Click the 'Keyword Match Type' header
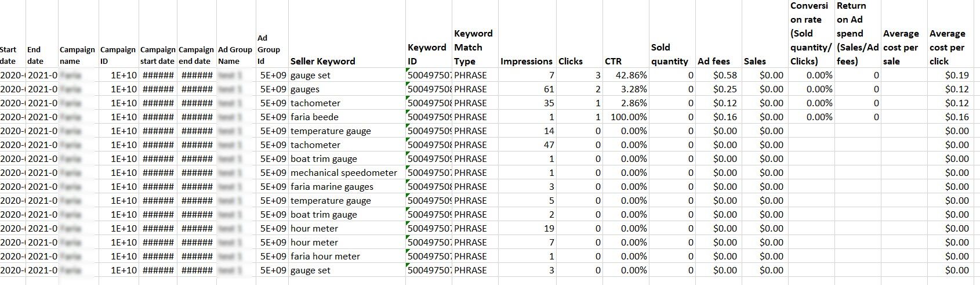The height and width of the screenshot is (285, 980). 474,48
